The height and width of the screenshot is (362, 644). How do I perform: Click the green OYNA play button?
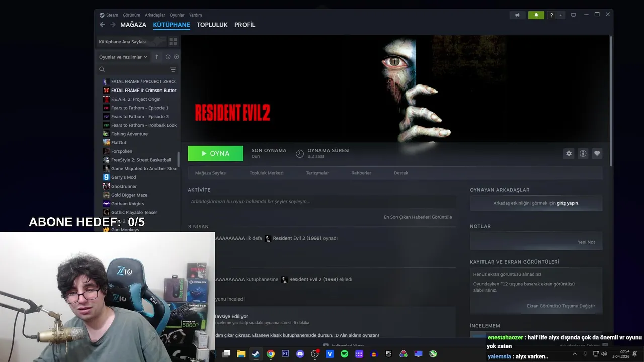tap(215, 153)
